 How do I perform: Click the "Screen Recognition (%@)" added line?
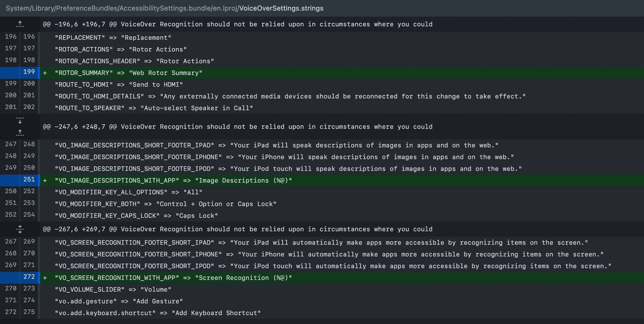173,278
